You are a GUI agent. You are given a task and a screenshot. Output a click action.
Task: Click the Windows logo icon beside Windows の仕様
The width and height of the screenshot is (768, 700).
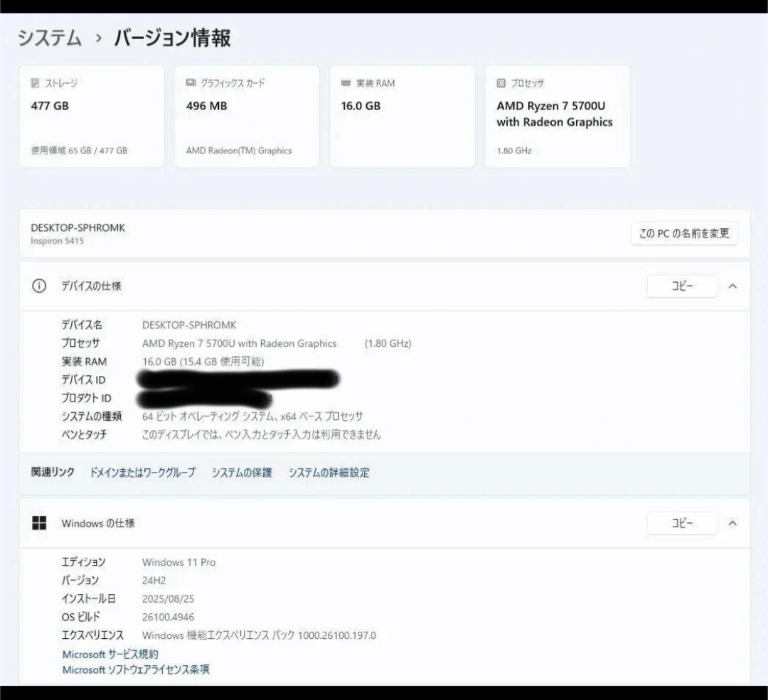point(39,523)
